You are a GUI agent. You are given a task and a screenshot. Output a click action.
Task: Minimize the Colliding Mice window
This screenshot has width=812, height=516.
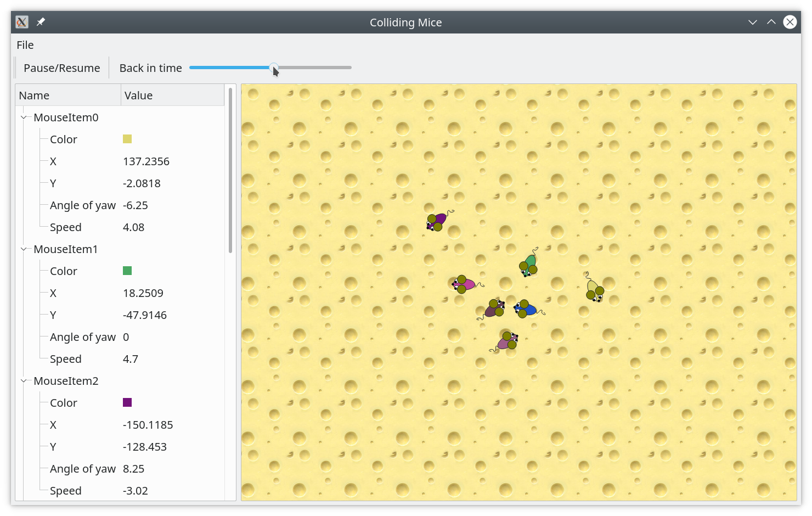point(753,22)
